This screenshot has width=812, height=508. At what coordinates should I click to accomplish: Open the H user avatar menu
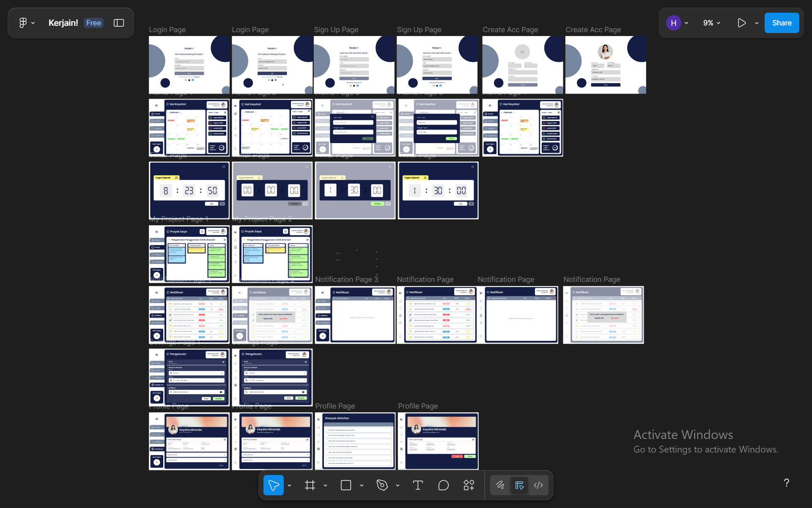673,23
